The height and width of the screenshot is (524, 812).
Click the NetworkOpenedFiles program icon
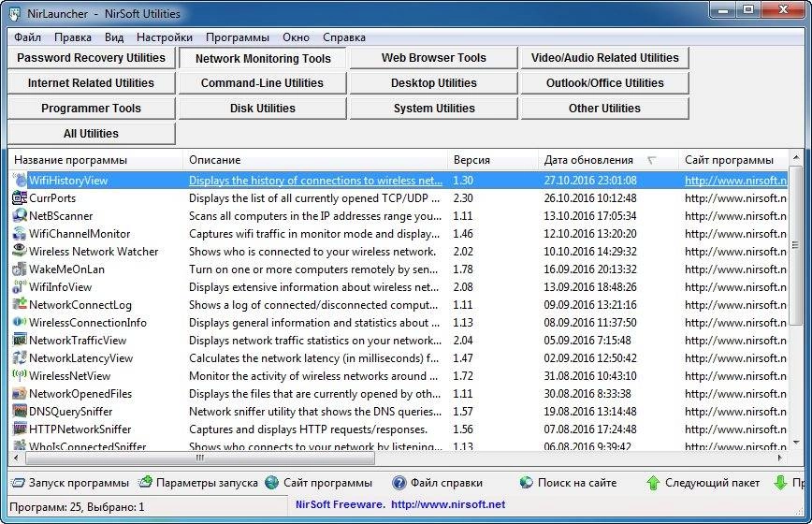point(20,394)
